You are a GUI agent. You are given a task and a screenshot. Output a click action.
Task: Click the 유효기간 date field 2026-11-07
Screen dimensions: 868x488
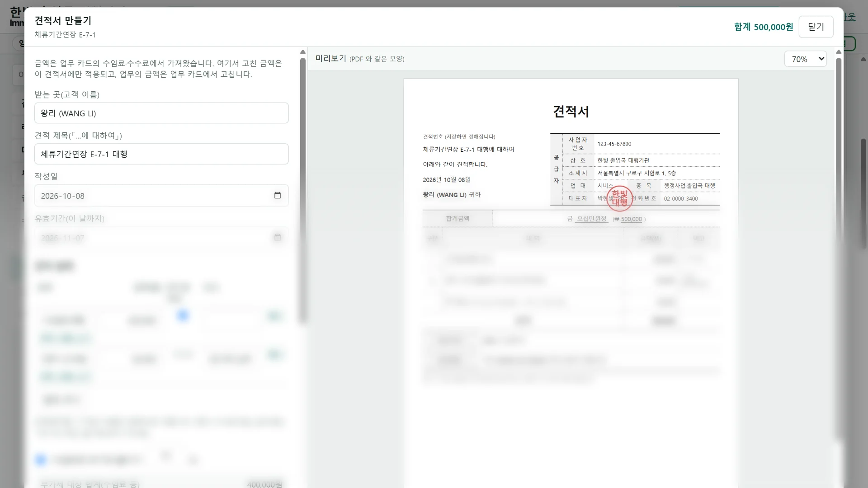161,238
